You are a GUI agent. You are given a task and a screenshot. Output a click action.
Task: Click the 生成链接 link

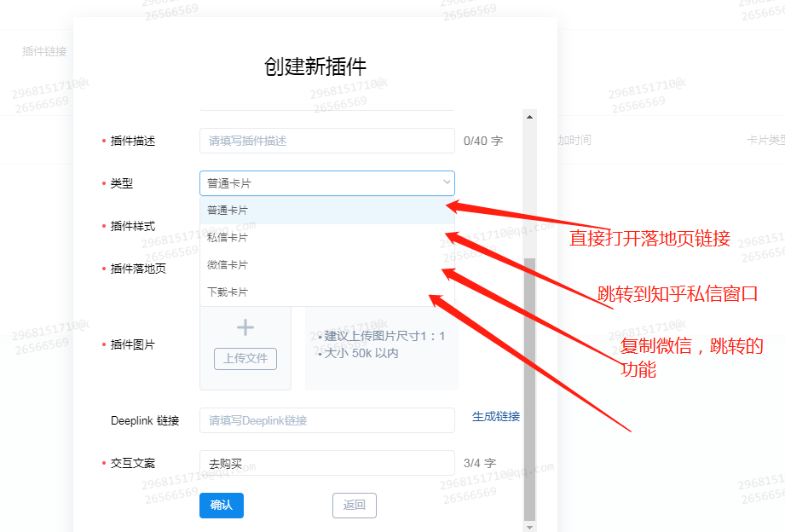coord(496,416)
